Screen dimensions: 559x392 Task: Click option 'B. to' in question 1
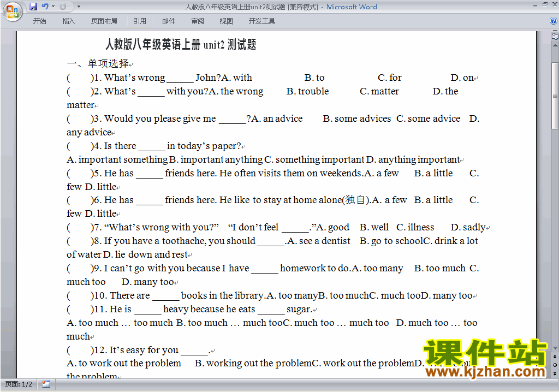(314, 78)
